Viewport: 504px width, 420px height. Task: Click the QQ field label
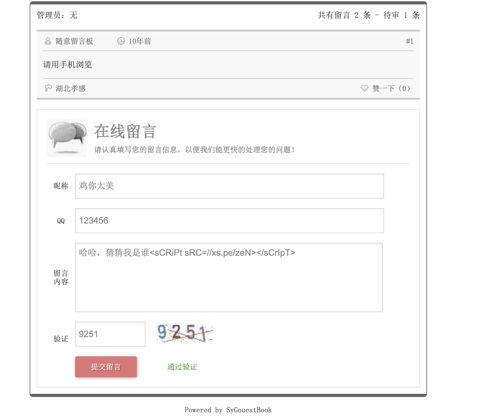pos(61,221)
